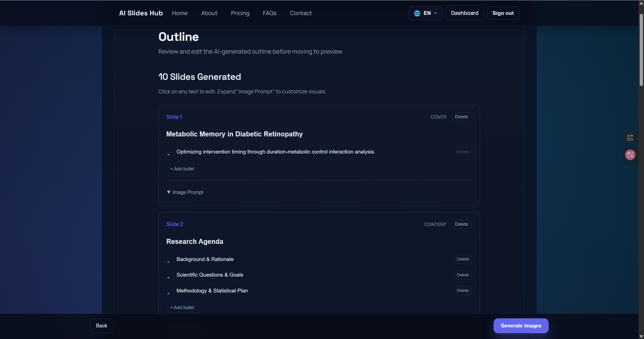
Task: Open the Dashboard
Action: [464, 13]
